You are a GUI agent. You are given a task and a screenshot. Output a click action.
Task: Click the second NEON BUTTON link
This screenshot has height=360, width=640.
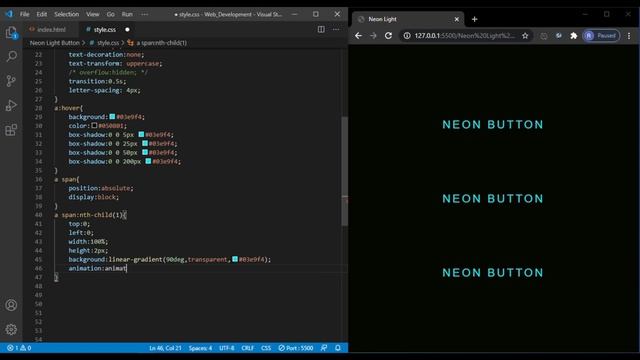click(493, 199)
